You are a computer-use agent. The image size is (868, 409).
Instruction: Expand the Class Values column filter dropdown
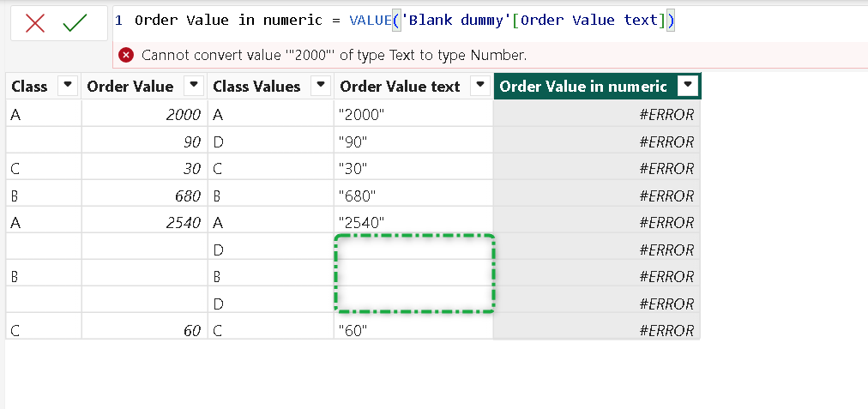[x=320, y=86]
